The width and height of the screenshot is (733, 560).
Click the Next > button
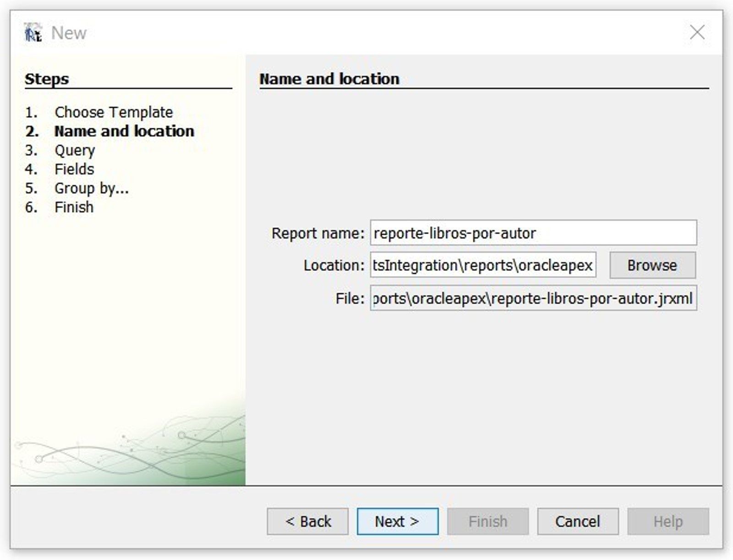coord(397,521)
